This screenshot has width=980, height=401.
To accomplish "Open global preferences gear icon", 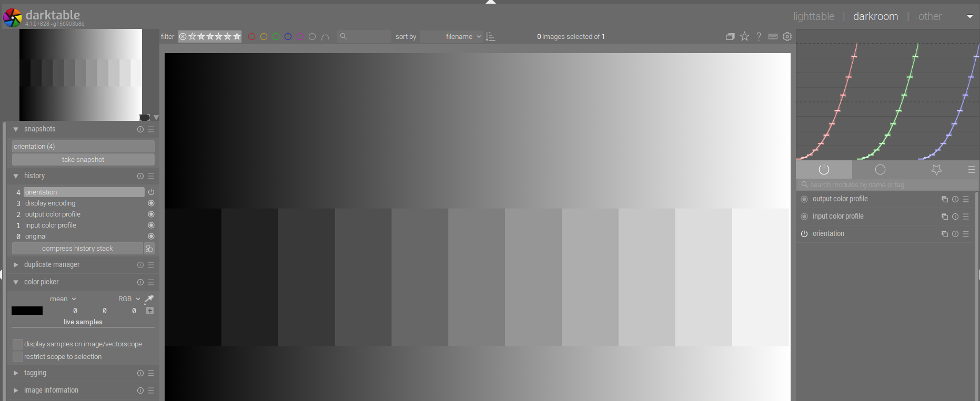I will [787, 36].
